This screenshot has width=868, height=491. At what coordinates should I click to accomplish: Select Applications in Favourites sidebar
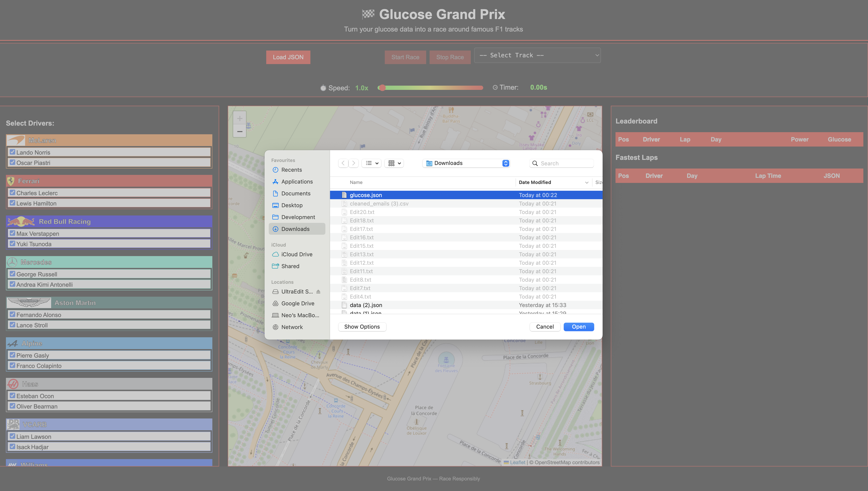[297, 182]
